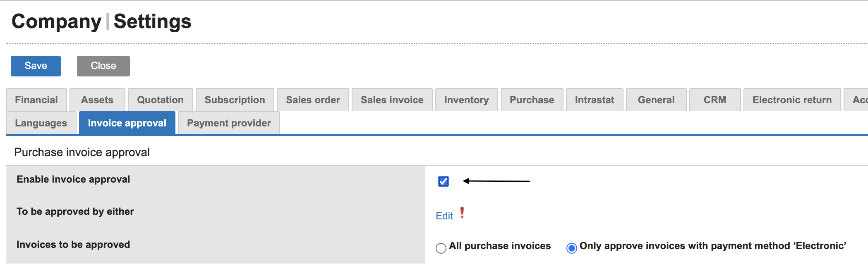Select All purchase invoices option
The height and width of the screenshot is (271, 868).
441,248
